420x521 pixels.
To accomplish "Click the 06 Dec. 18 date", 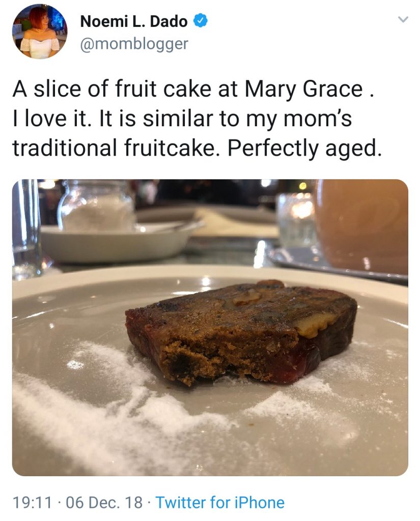I will [104, 503].
